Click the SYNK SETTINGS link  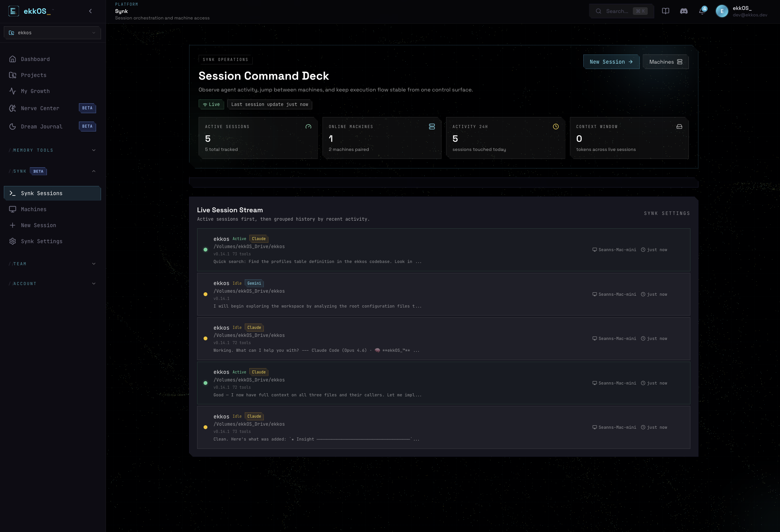coord(667,213)
